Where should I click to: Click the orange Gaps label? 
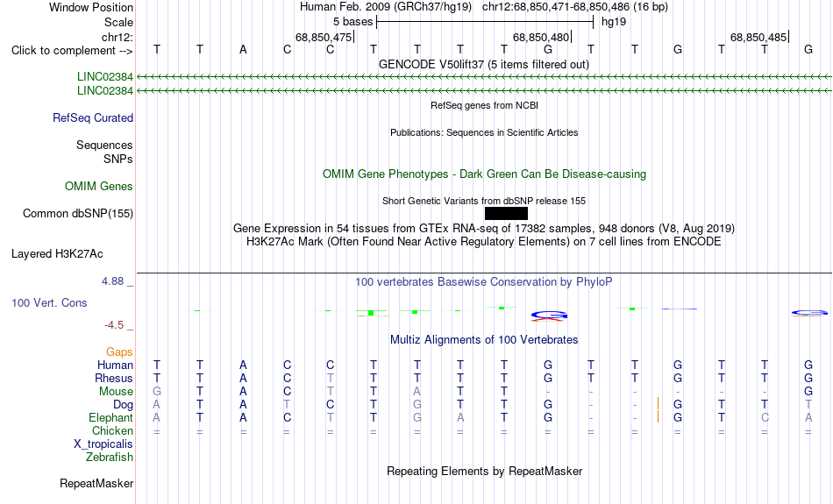coord(119,352)
